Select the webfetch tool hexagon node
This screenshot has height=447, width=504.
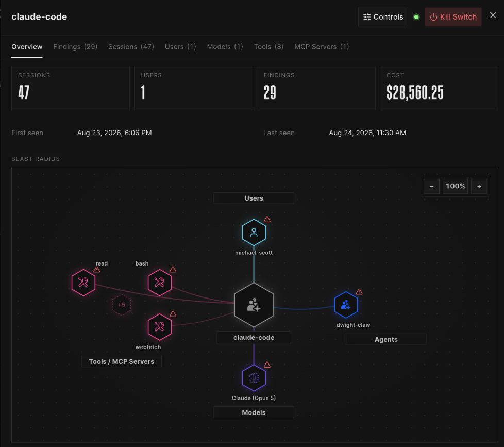[x=159, y=327]
